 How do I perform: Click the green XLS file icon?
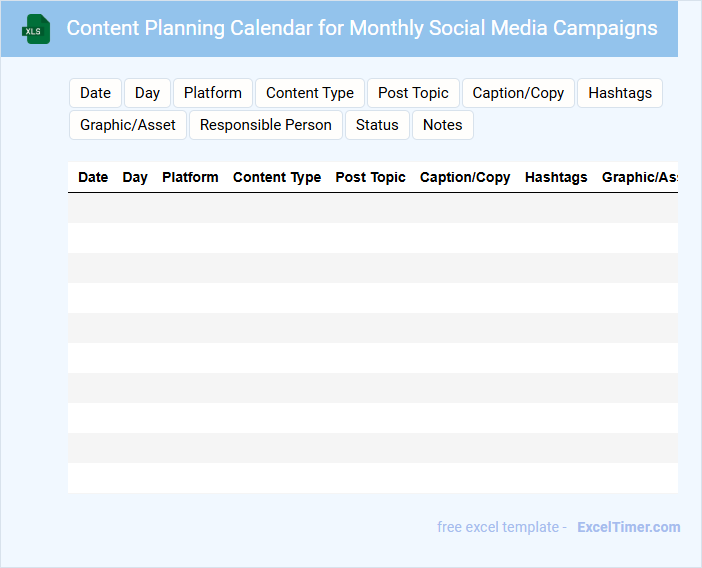37,29
